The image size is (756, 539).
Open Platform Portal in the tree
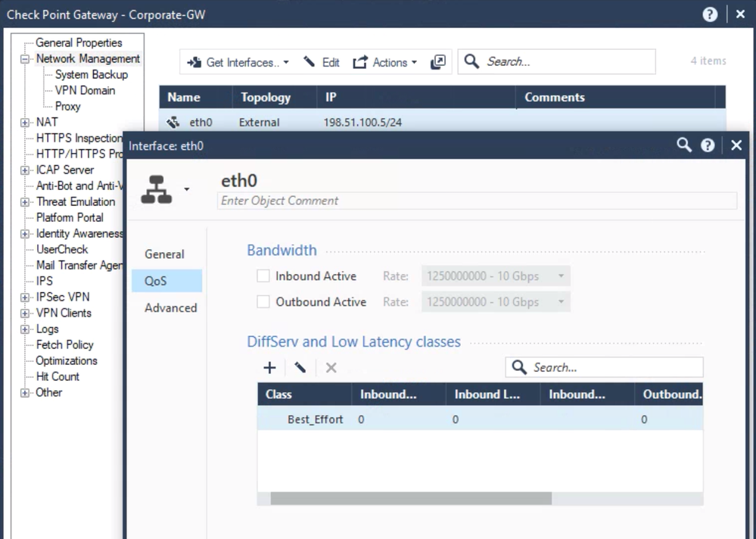pyautogui.click(x=70, y=218)
